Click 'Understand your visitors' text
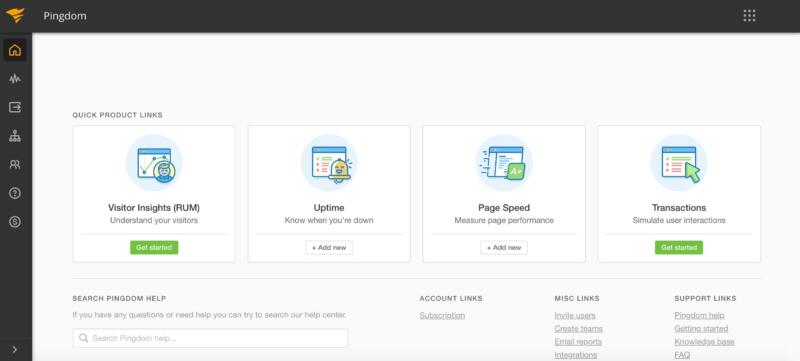Viewport: 800px width, 361px height. 154,220
